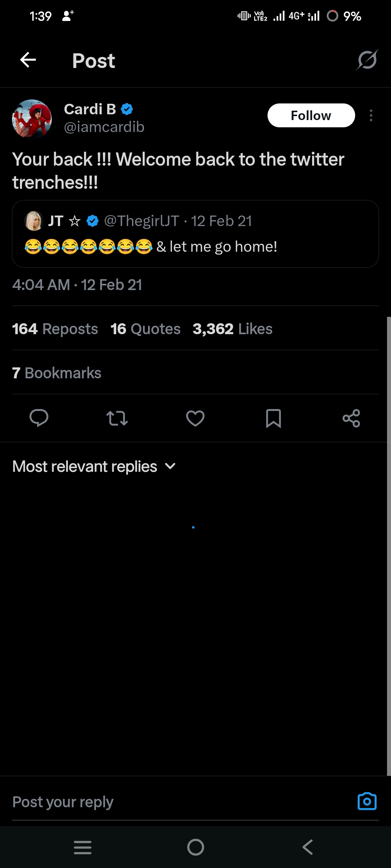Follow Cardi B

tap(311, 115)
